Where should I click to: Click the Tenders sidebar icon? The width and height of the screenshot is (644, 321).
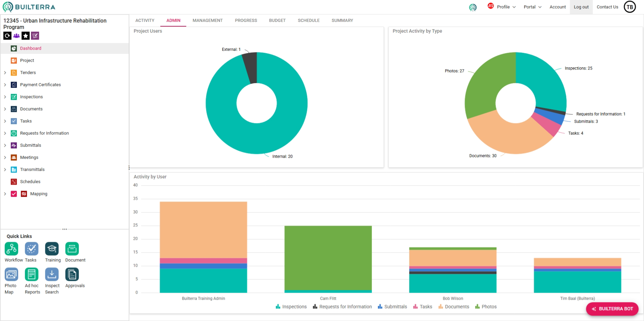[14, 73]
